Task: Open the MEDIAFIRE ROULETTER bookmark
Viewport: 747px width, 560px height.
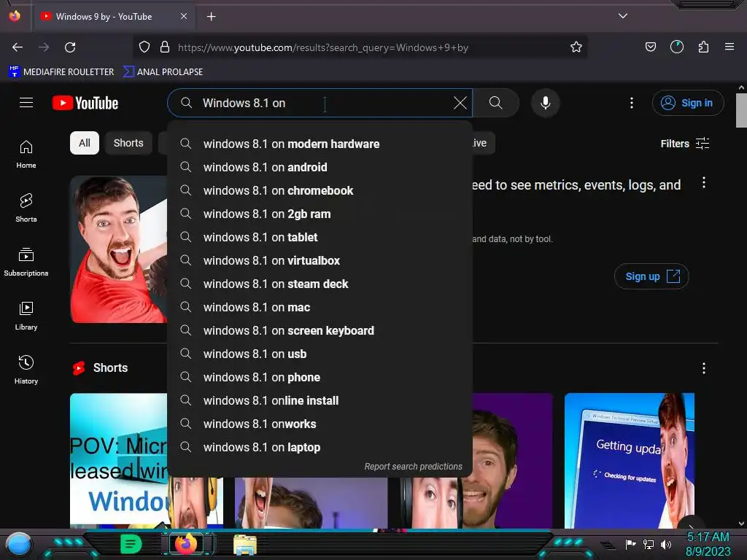Action: pyautogui.click(x=61, y=72)
